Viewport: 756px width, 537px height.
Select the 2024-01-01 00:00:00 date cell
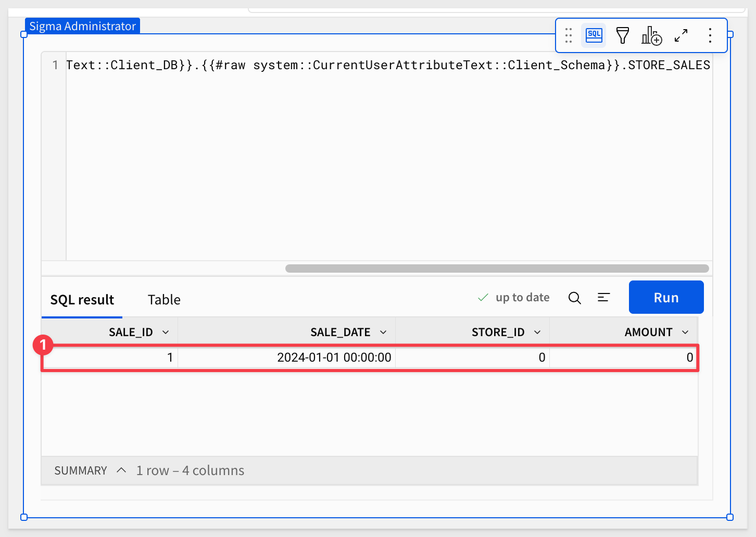pos(334,357)
